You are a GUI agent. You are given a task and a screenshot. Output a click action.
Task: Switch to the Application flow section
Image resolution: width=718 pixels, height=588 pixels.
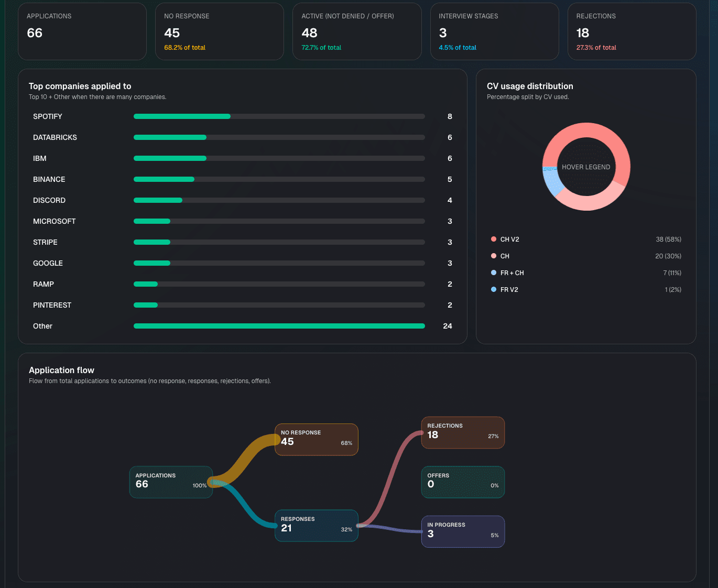61,370
